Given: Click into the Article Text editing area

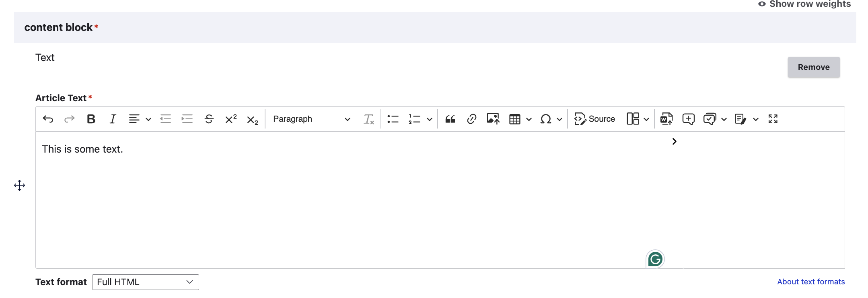Looking at the screenshot, I should [360, 200].
